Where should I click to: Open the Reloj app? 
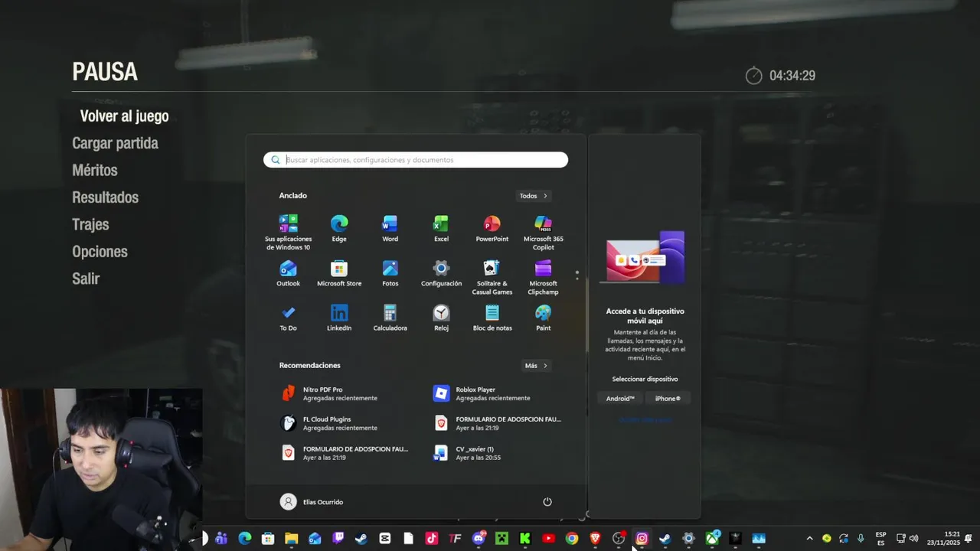pos(441,318)
